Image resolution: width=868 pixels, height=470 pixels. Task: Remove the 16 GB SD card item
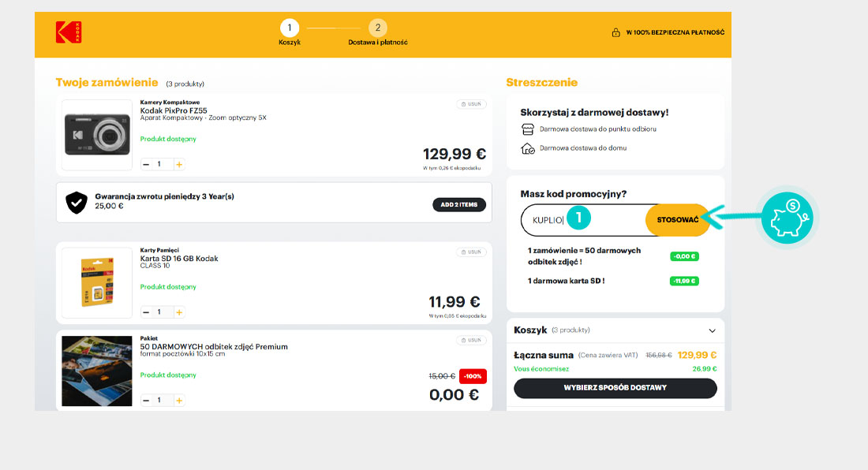tap(471, 252)
